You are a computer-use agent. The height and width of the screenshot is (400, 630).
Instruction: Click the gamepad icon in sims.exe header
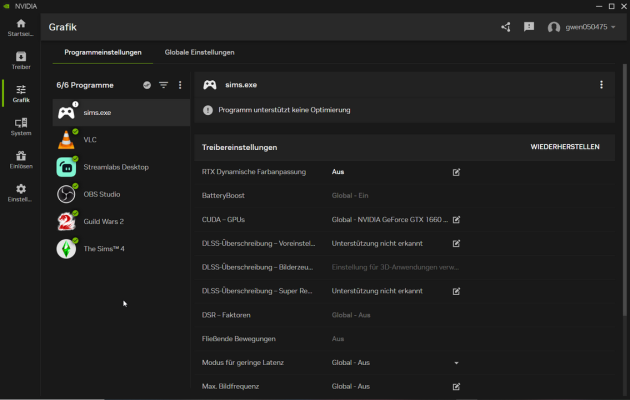click(210, 85)
